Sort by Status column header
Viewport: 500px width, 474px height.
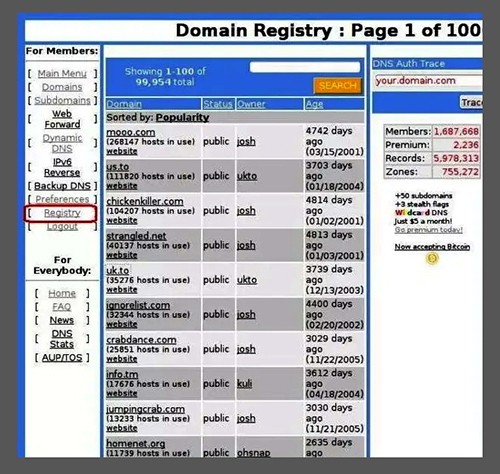[218, 104]
